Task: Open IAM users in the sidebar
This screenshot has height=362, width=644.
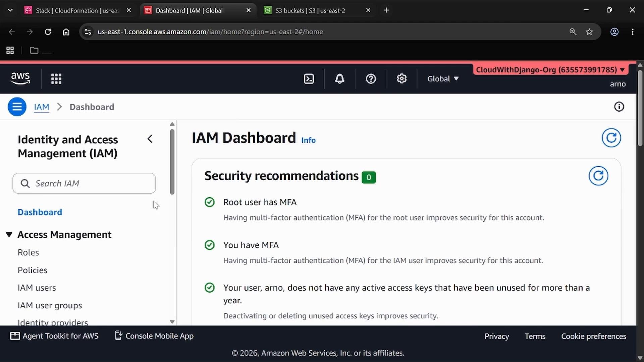Action: [37, 288]
